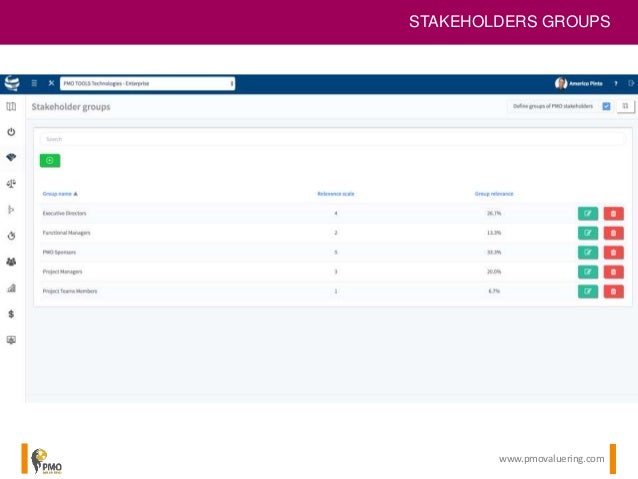Click the logout icon in top bar
This screenshot has width=638, height=479.
point(630,83)
